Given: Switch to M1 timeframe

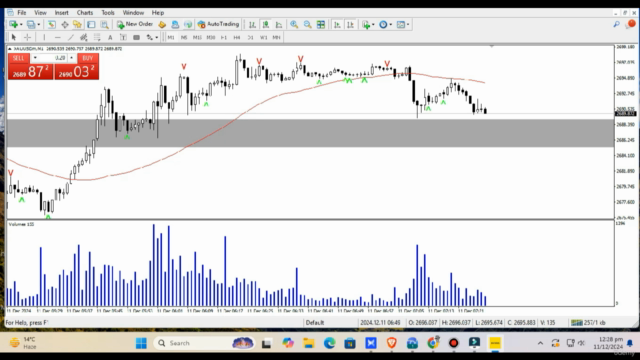Looking at the screenshot, I should (x=171, y=37).
